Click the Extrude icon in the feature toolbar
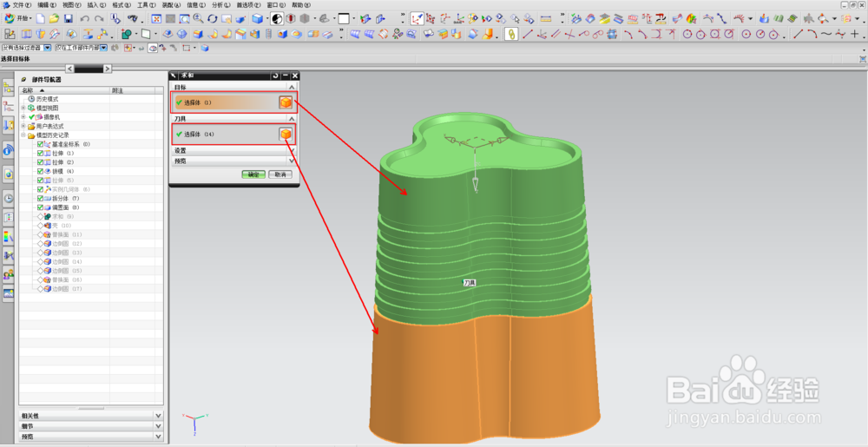Viewport: 868px width, 447px height. (27, 35)
